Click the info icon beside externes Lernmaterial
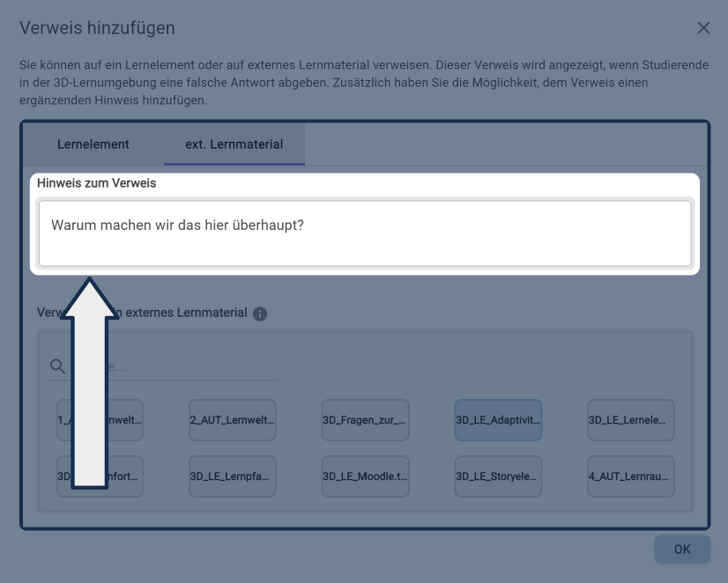The height and width of the screenshot is (583, 728). [260, 314]
